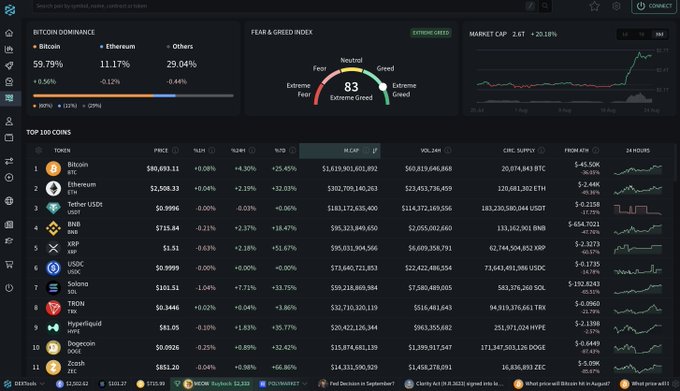The image size is (680, 391).
Task: Click the highlighted stats icon in the sidebar
Action: (x=9, y=98)
